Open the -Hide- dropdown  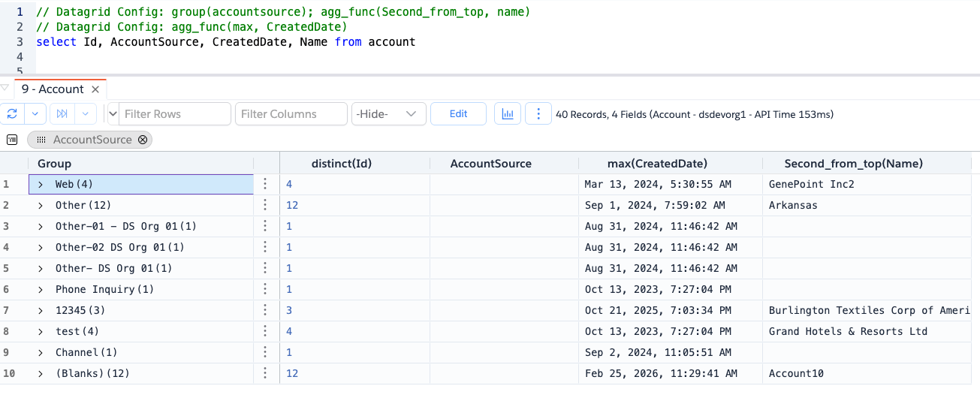[388, 114]
